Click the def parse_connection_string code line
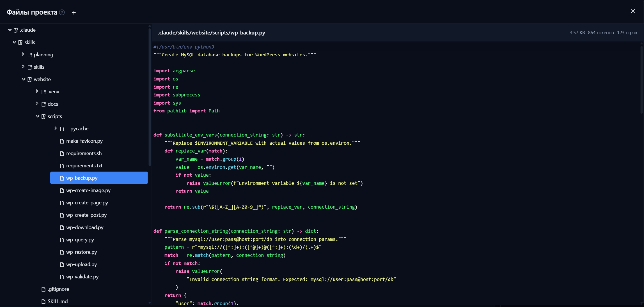Screen dimensions: 644x307 pos(236,231)
